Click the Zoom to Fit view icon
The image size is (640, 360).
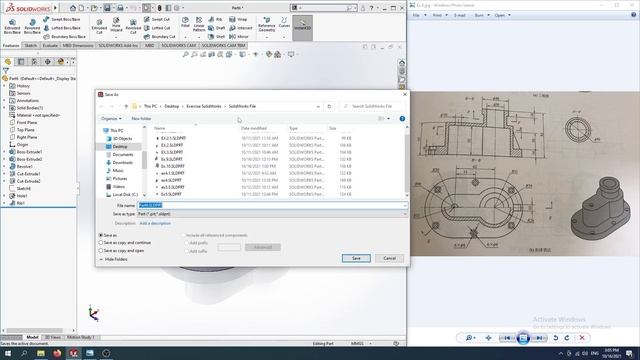[185, 54]
